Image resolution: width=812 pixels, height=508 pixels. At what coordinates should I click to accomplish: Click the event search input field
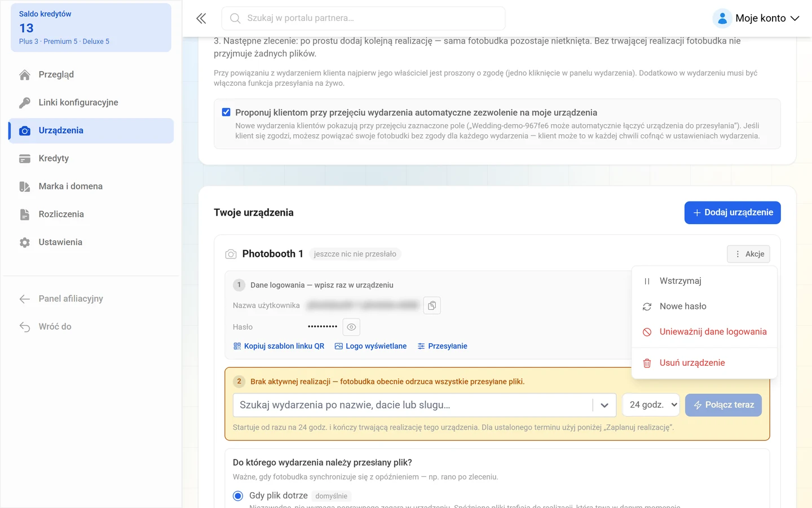(413, 405)
